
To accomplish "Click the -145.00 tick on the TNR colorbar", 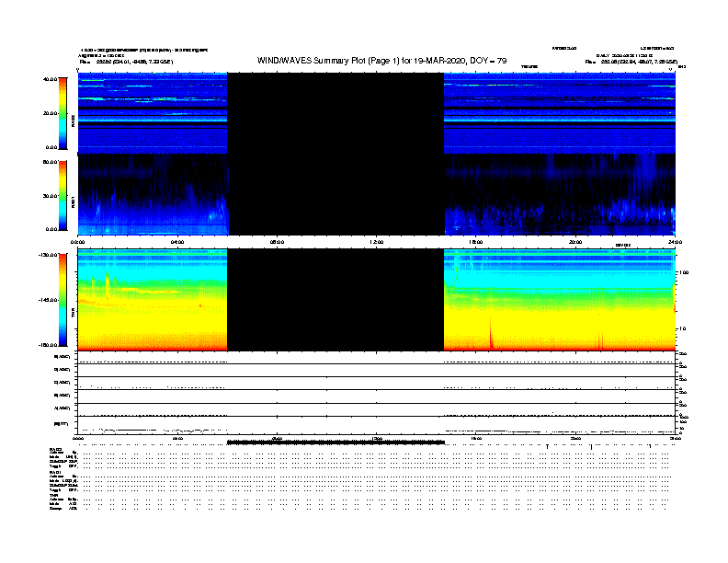I will point(49,300).
